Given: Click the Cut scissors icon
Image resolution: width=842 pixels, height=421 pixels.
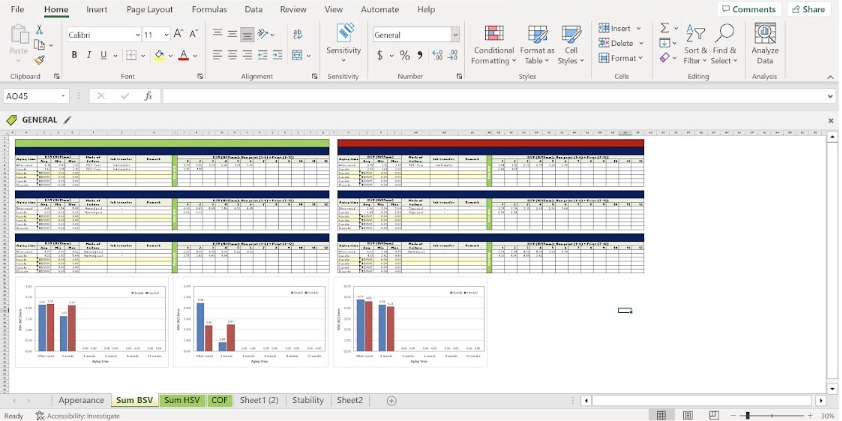Looking at the screenshot, I should click(39, 30).
